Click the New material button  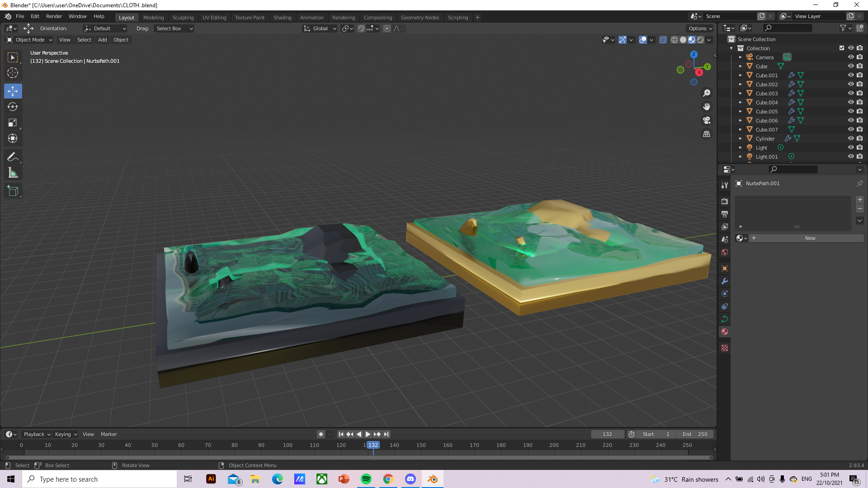[810, 238]
